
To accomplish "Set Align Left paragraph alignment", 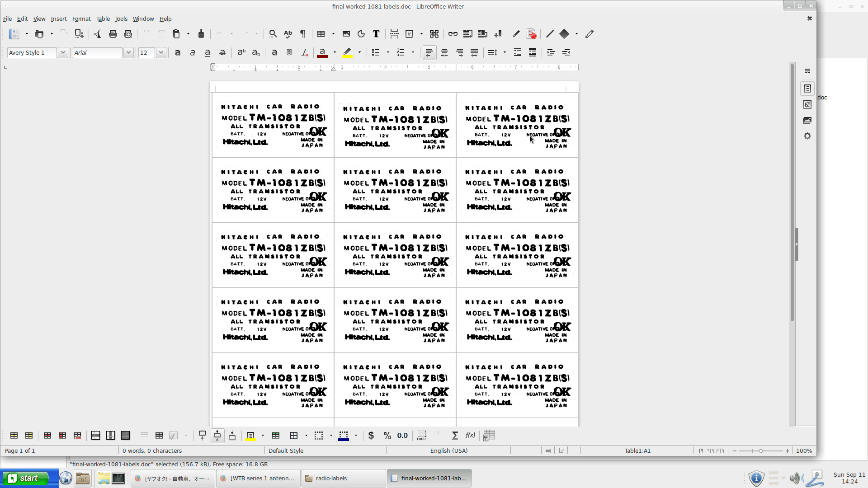I will pos(429,53).
